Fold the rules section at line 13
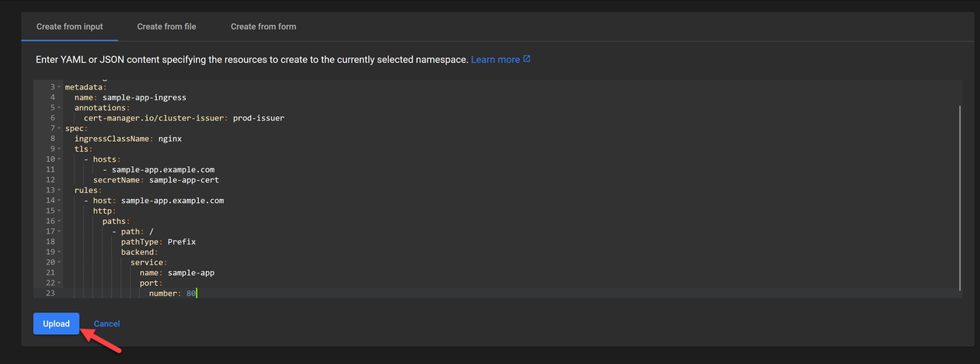Screen dimensions: 980x364 coord(59,190)
